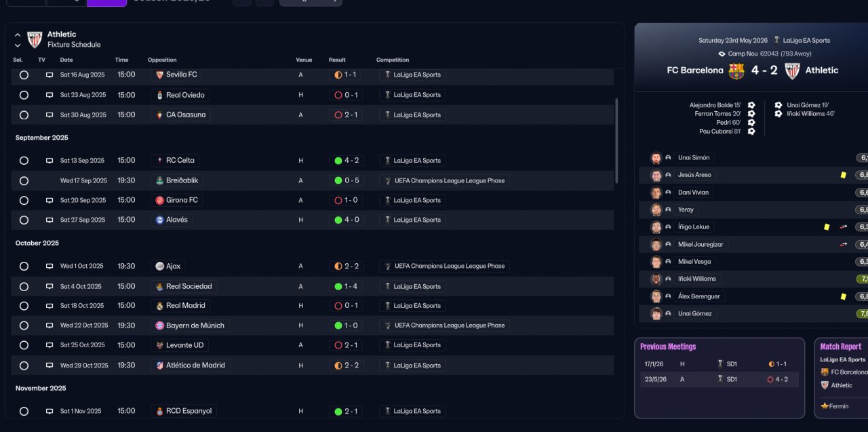Screen dimensions: 868x432
Task: Click the Match Report heading
Action: 841,347
